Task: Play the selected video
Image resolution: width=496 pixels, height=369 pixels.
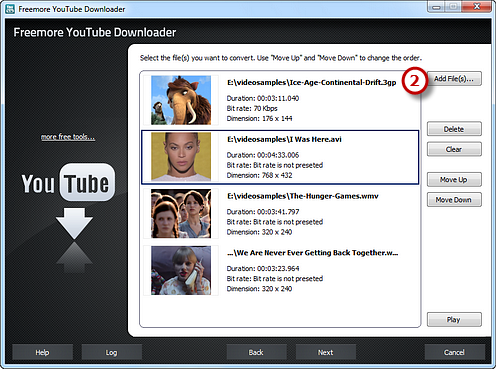Action: pyautogui.click(x=454, y=320)
